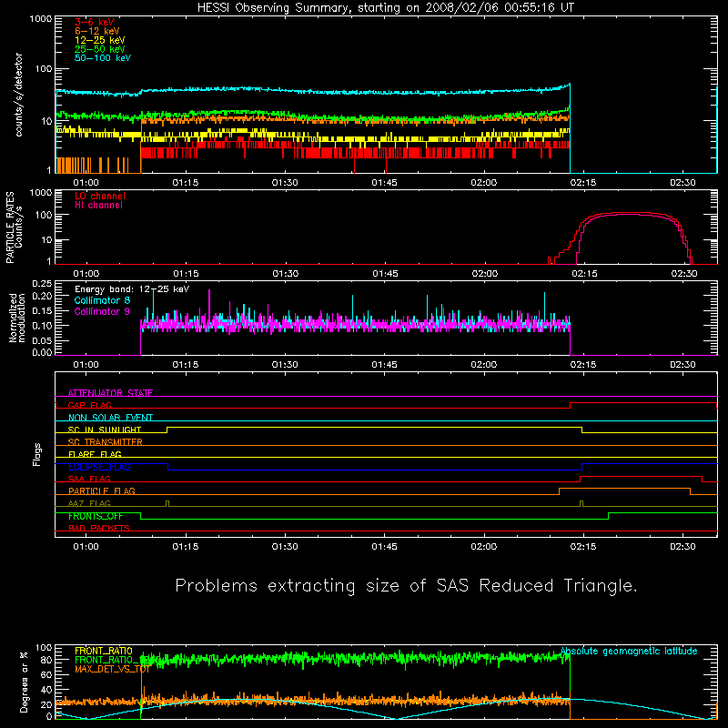The height and width of the screenshot is (728, 728).
Task: Click the 'Problems extracting size of SAS Reduced Triangle.' message
Action: (x=406, y=585)
